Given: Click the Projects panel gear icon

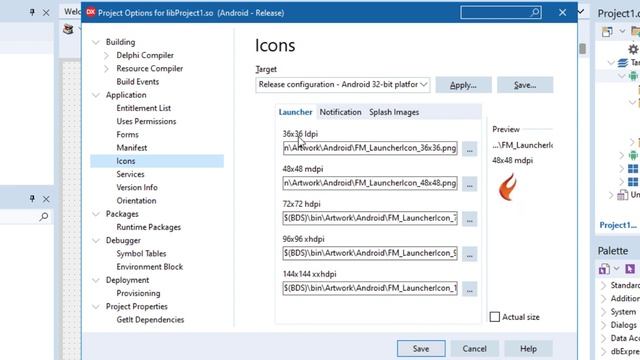Looking at the screenshot, I should [x=633, y=49].
